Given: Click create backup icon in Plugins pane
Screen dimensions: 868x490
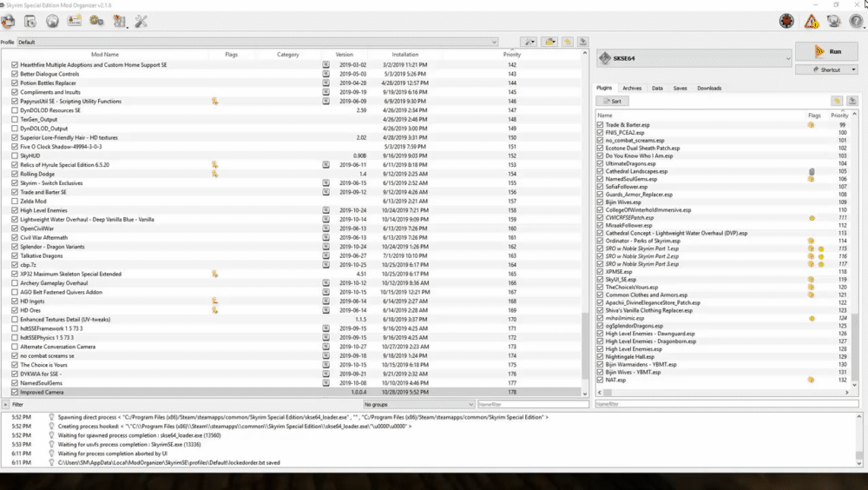Looking at the screenshot, I should point(852,101).
